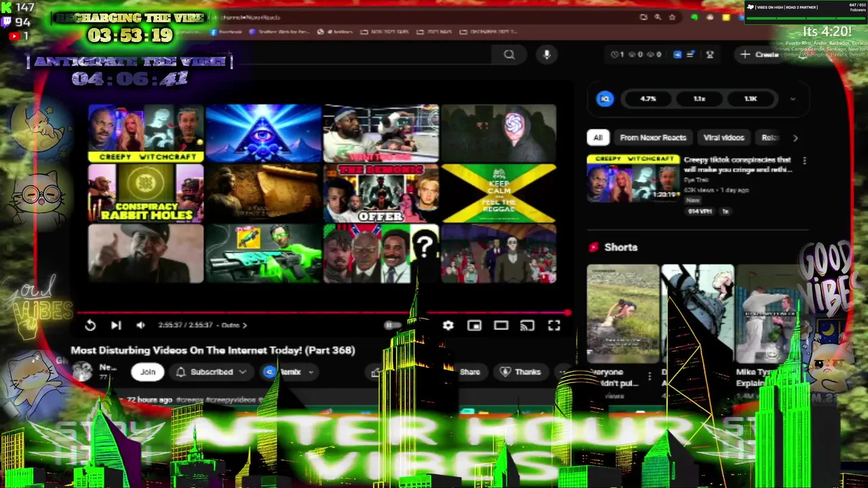Expand the Remix dropdown arrow

click(x=311, y=371)
